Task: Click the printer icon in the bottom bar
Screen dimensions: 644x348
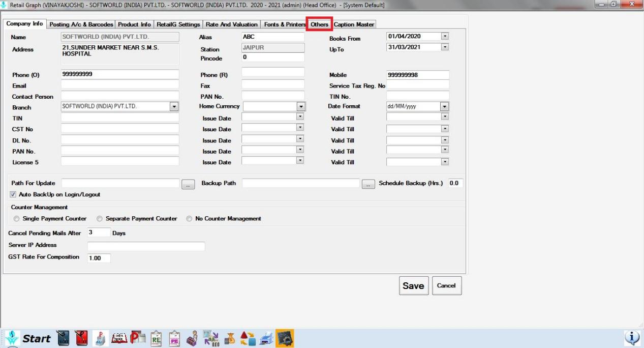Action: (x=266, y=339)
